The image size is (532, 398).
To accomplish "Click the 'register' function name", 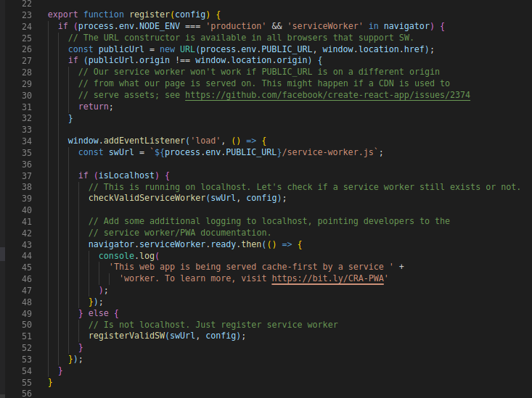I will [150, 14].
